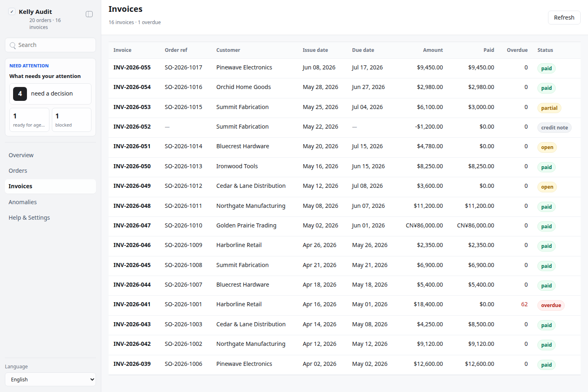Screen dimensions: 588x392
Task: Open invoice INV-2026-047
Action: tap(132, 225)
